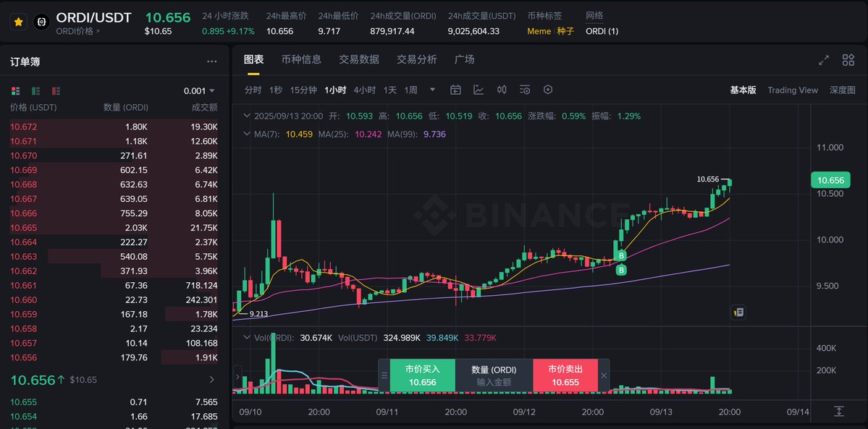868x429 pixels.
Task: Click the MA(7) 10.459 indicator value
Action: (x=299, y=134)
